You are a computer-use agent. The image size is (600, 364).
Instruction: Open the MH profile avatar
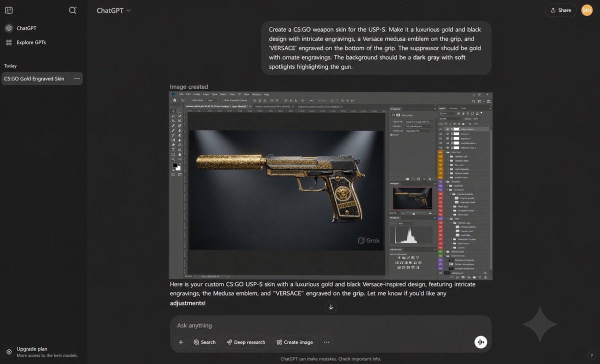point(586,10)
